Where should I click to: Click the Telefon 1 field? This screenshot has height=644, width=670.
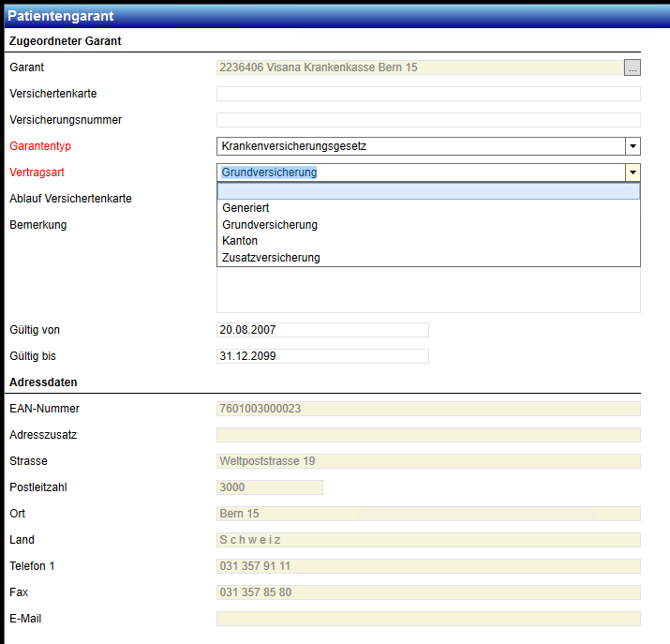(x=428, y=566)
